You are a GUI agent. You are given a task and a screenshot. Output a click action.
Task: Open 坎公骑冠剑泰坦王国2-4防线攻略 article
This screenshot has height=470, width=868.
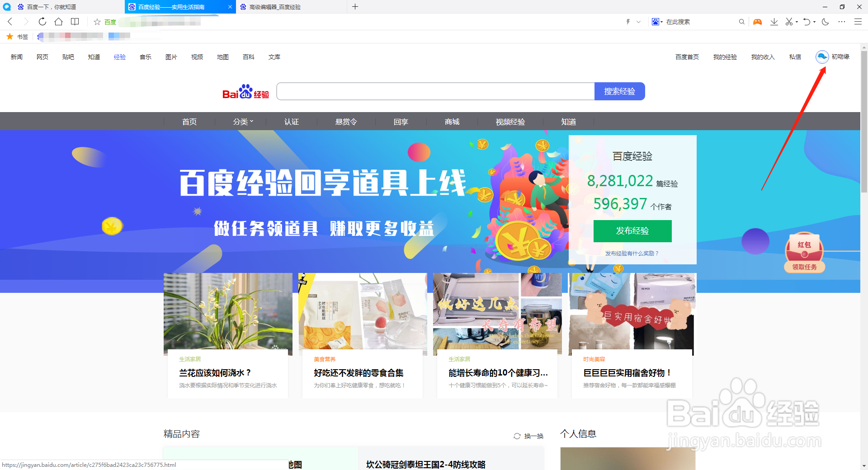(x=426, y=465)
